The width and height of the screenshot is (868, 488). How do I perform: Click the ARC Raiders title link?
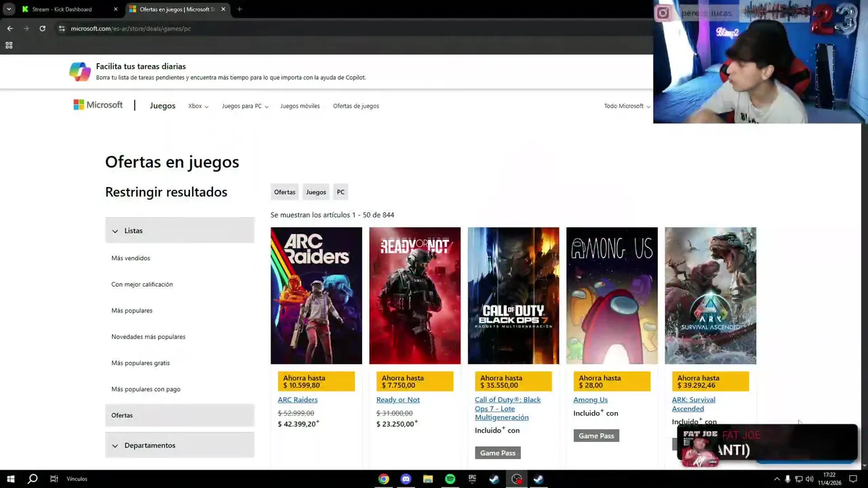[x=298, y=400]
